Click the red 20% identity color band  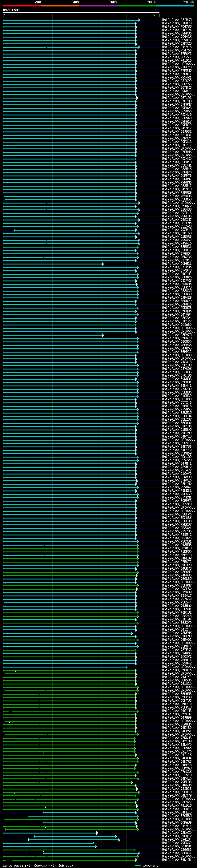(22, 6)
